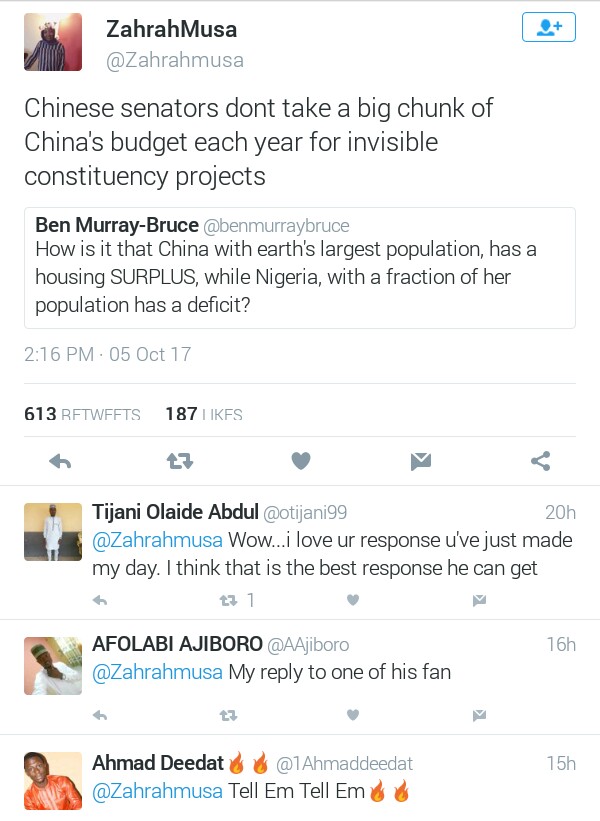
Task: Retweet AFOLABI AJIBORO's reply
Action: (x=229, y=715)
